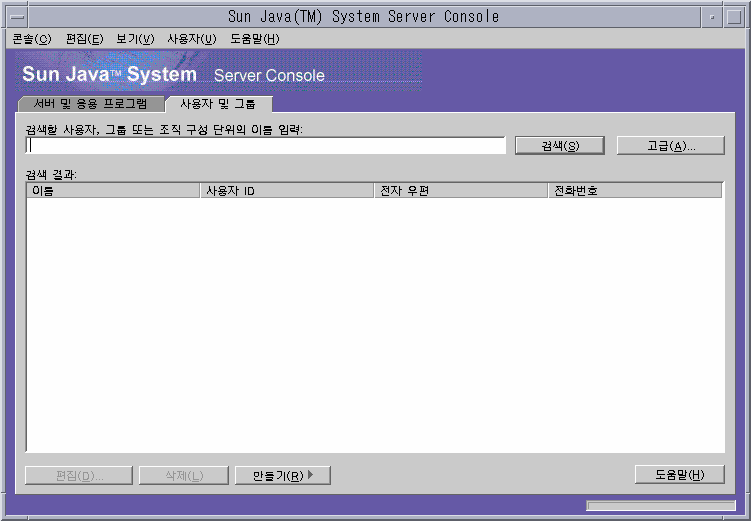Screen dimensions: 751x521
Task: Expand the 만들기(R) create dropdown button
Action: point(283,476)
